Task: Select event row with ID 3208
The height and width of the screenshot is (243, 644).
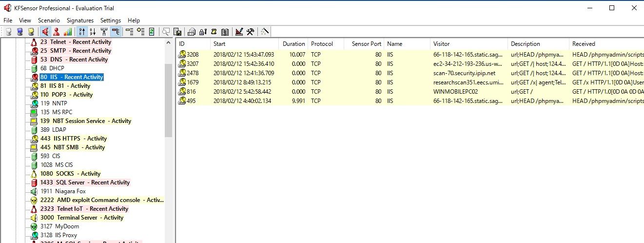Action: (x=410, y=55)
